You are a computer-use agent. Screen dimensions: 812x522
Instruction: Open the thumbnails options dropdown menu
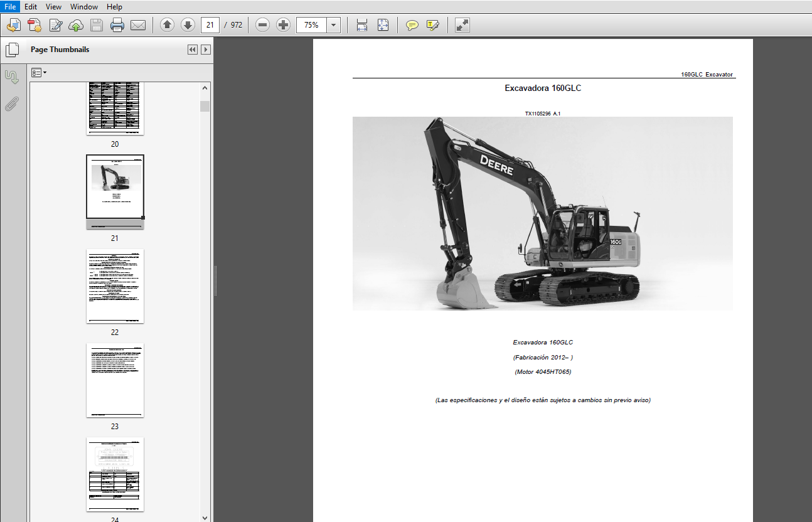tap(39, 73)
